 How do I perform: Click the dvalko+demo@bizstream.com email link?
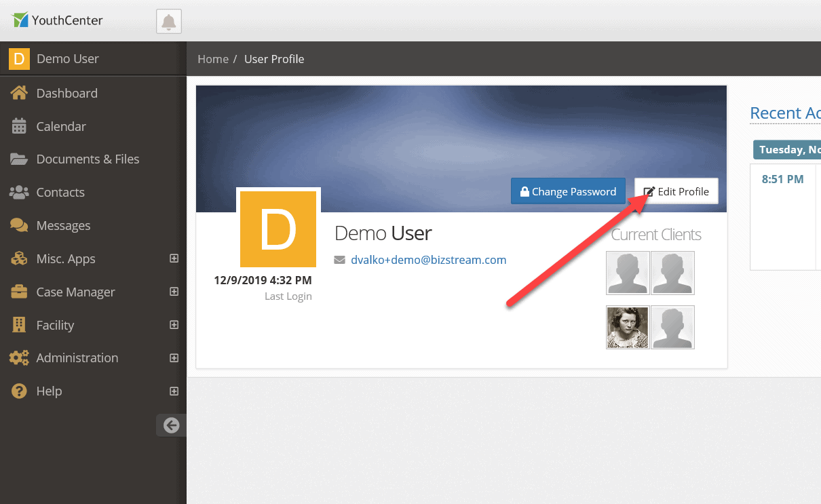click(x=428, y=259)
